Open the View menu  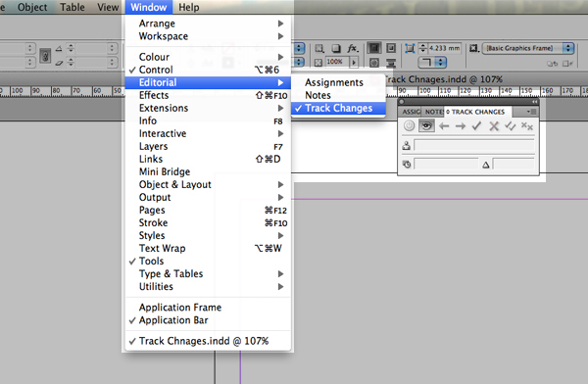tap(108, 7)
